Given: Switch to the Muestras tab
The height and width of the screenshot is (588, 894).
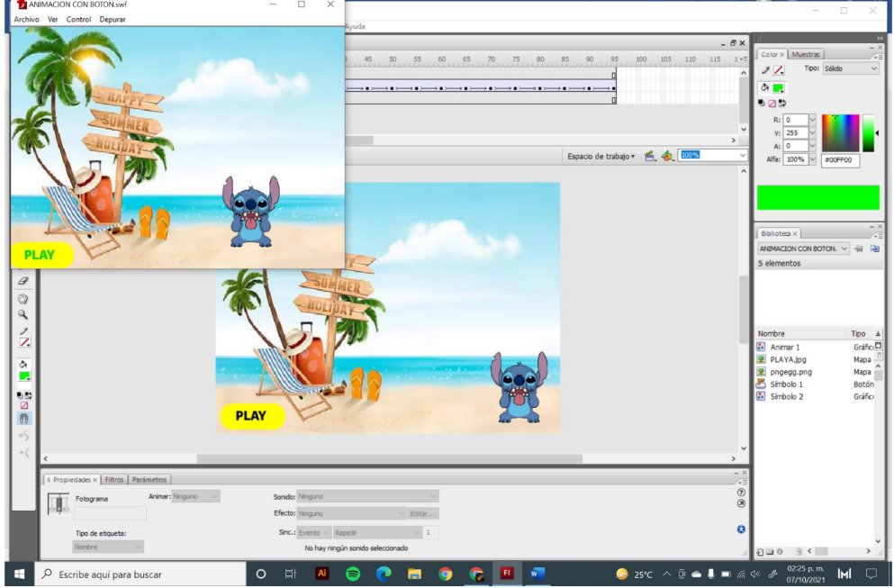Looking at the screenshot, I should [806, 55].
